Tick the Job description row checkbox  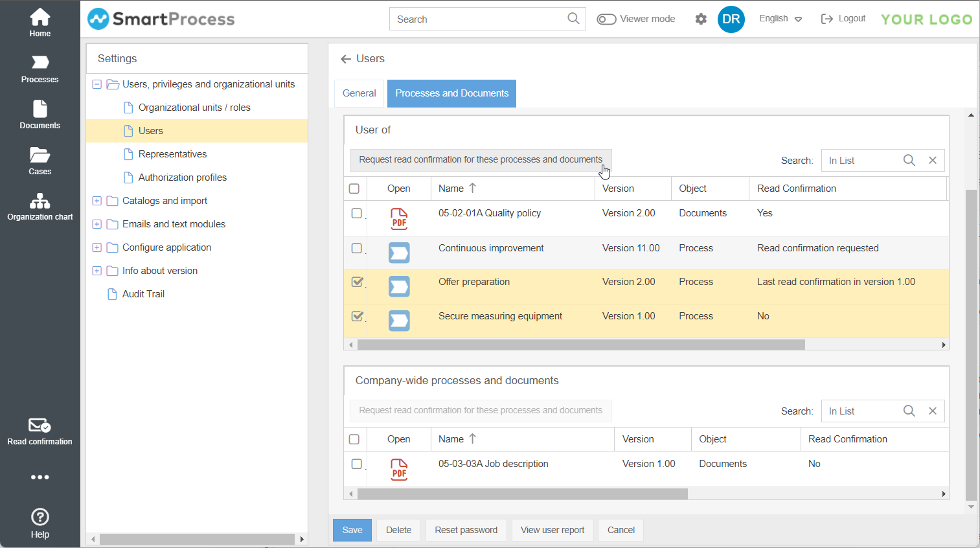point(356,464)
